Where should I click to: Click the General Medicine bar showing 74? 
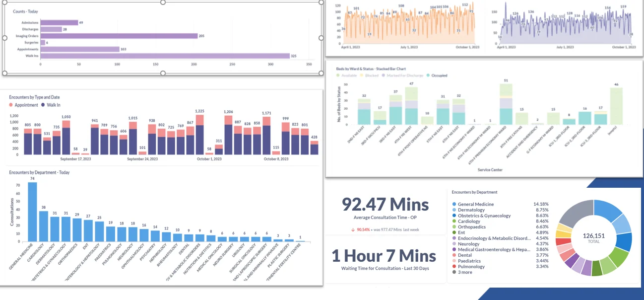[x=32, y=212]
